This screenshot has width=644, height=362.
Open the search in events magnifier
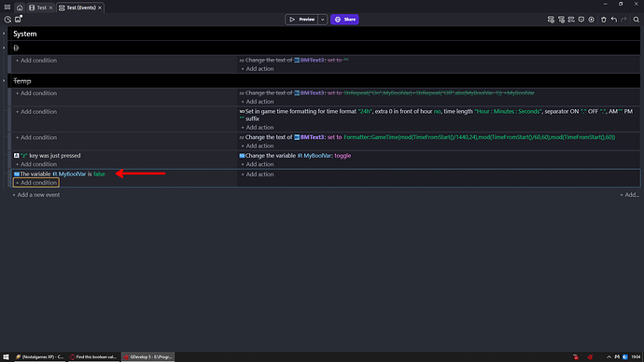click(637, 20)
